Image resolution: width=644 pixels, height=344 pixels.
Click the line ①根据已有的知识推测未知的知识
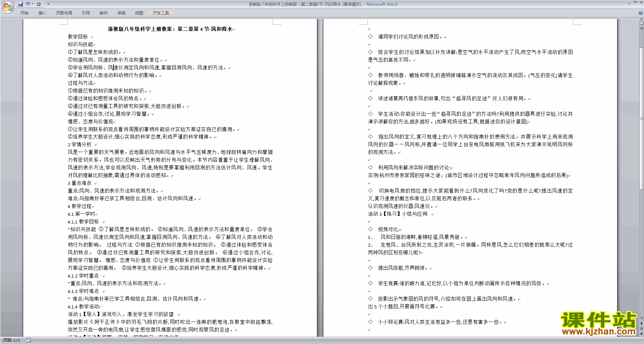(x=108, y=91)
